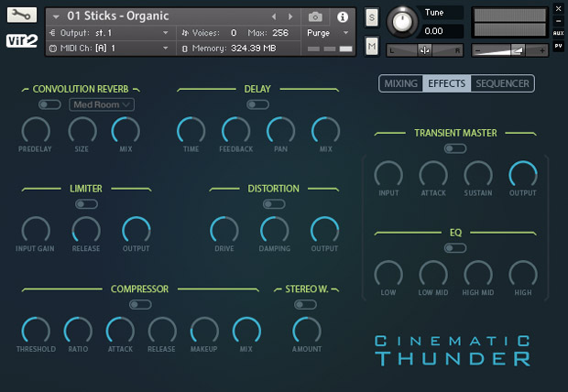
Task: Switch to the SEQUENCER tab
Action: [x=502, y=83]
